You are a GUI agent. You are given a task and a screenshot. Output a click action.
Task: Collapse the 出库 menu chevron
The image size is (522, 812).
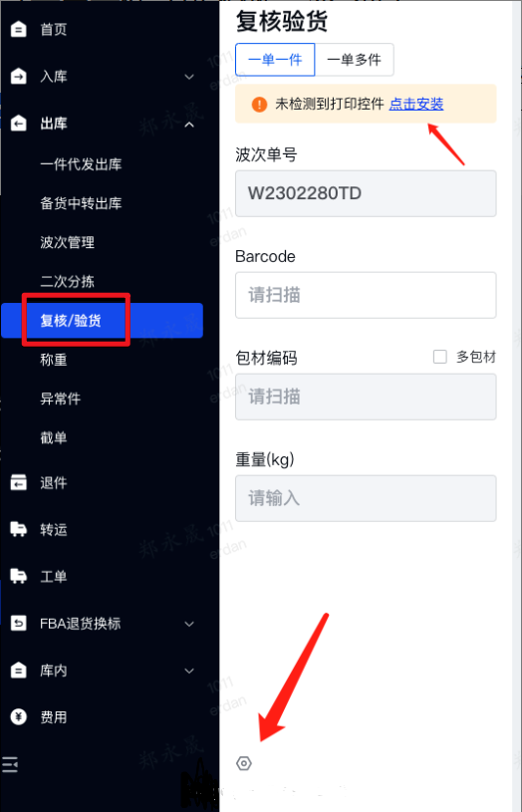click(189, 124)
